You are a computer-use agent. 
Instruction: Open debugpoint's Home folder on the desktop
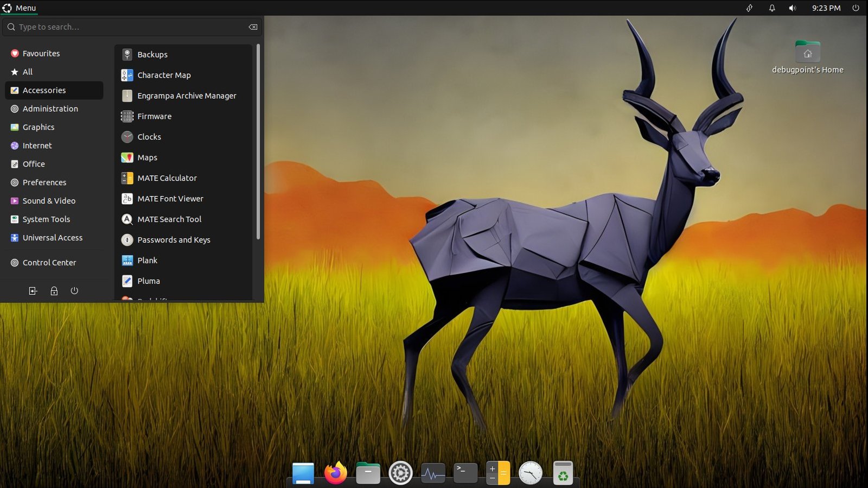click(x=808, y=58)
